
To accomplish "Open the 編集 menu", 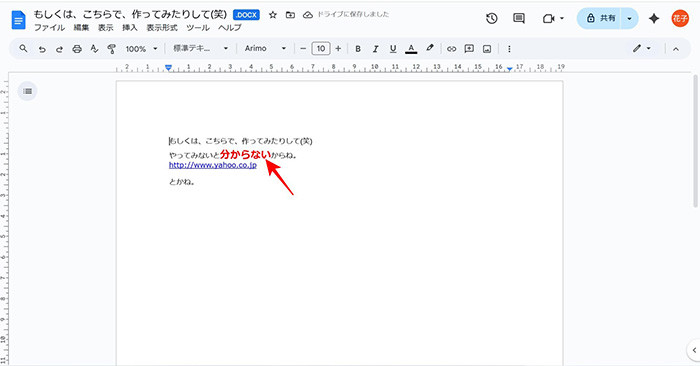I will pyautogui.click(x=81, y=28).
